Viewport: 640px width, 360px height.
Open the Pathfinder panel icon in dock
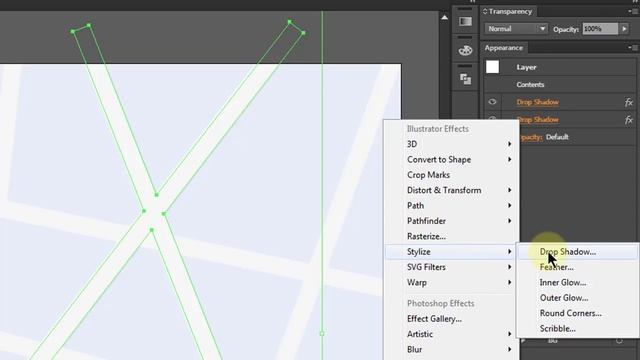[x=465, y=78]
